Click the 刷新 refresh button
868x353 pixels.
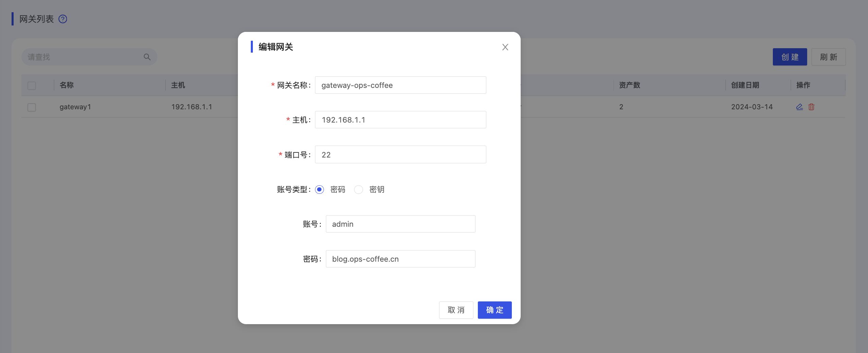point(828,57)
